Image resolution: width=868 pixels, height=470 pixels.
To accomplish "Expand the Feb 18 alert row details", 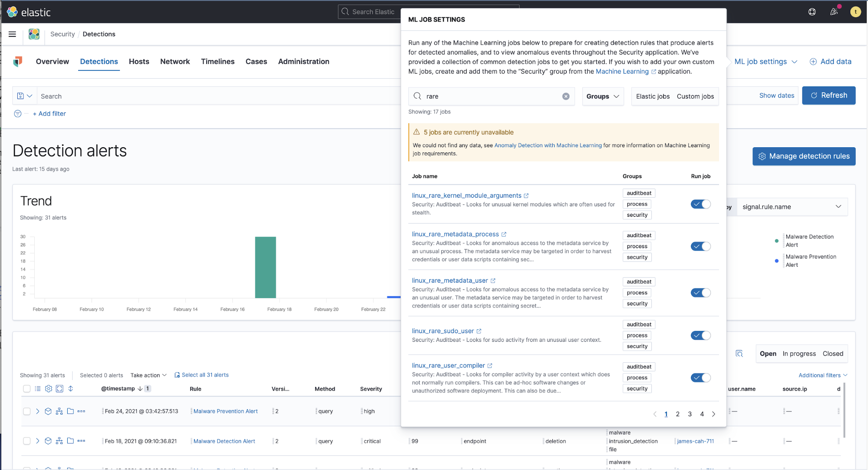I will [38, 441].
